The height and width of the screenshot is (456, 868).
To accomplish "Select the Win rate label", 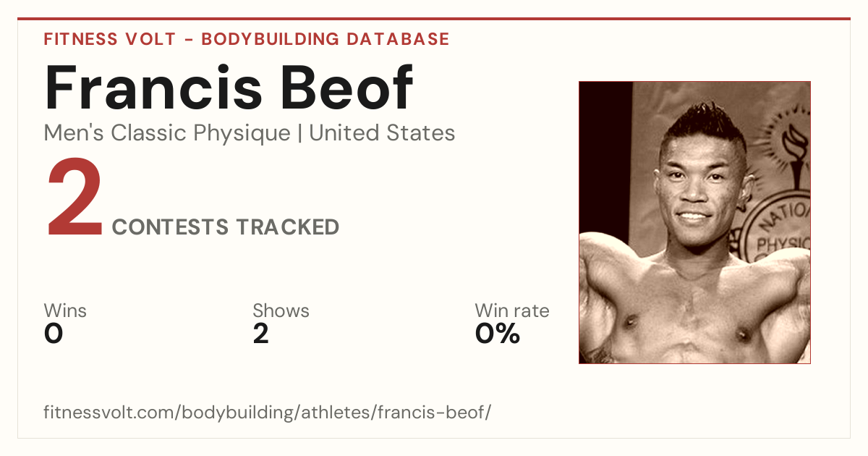I will click(x=512, y=311).
